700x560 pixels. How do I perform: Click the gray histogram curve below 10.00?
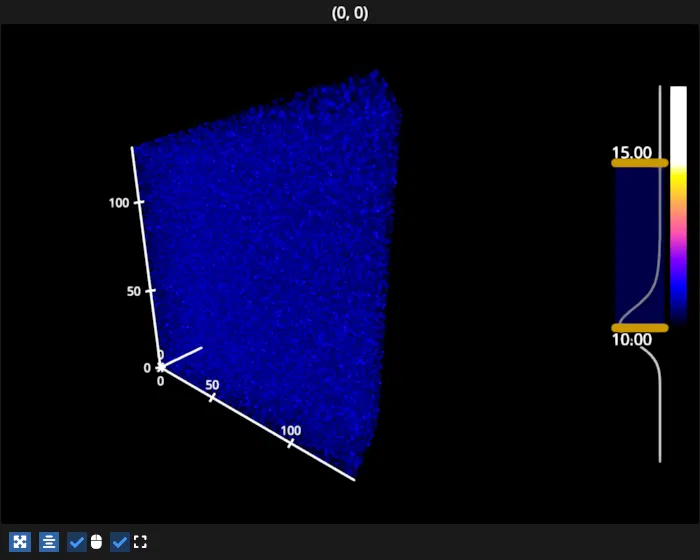pos(658,400)
